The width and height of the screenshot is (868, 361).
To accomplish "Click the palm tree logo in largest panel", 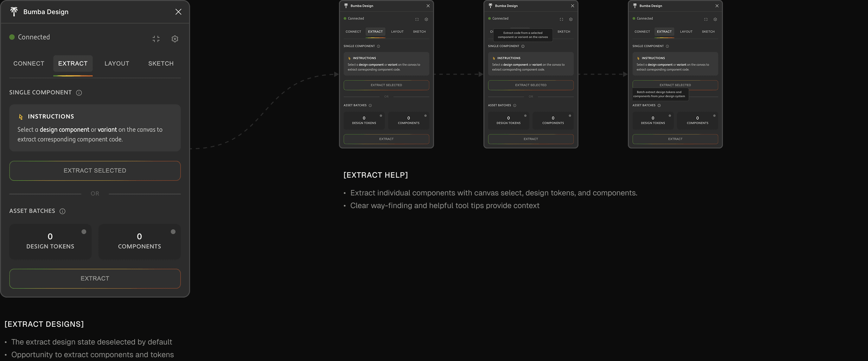I will pos(14,12).
